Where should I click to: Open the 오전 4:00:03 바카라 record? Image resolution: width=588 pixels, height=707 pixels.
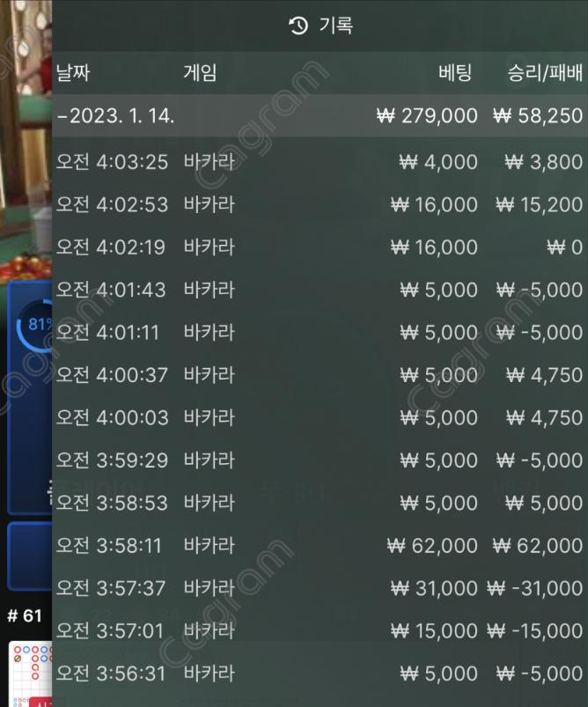click(320, 417)
